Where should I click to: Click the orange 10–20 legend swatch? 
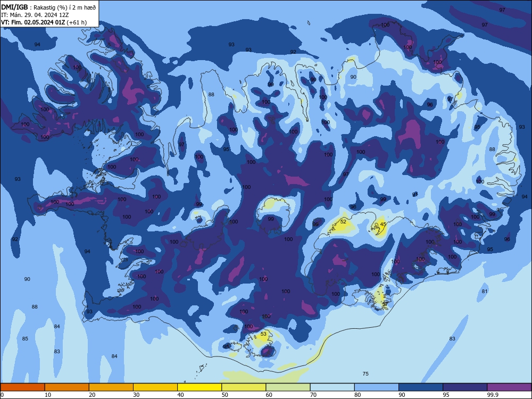click(x=67, y=387)
